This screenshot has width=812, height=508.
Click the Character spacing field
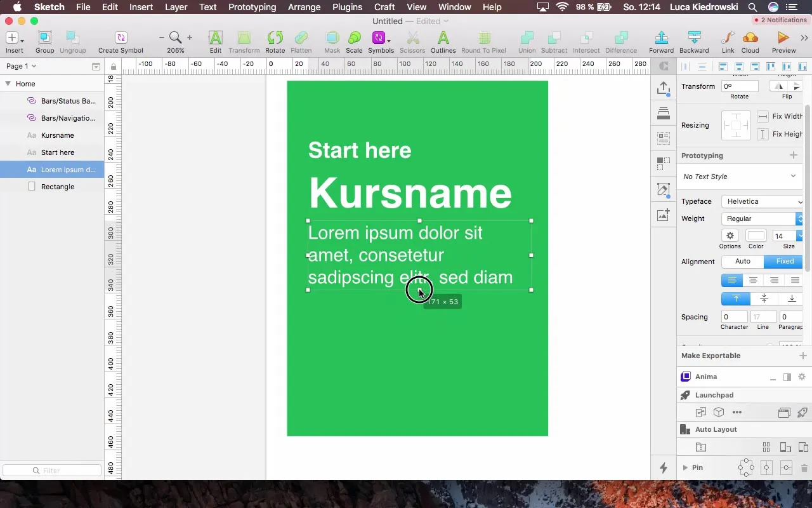(734, 317)
